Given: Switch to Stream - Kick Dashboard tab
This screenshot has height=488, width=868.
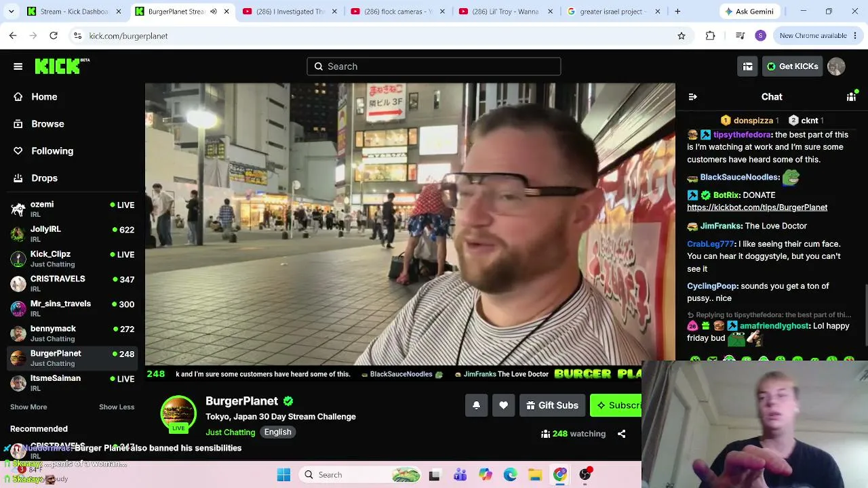Looking at the screenshot, I should pyautogui.click(x=75, y=12).
